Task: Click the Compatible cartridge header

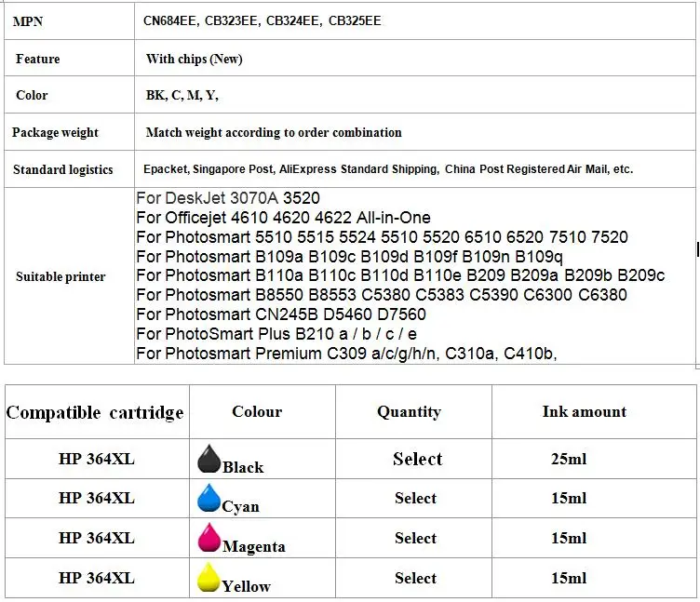Action: click(x=95, y=413)
